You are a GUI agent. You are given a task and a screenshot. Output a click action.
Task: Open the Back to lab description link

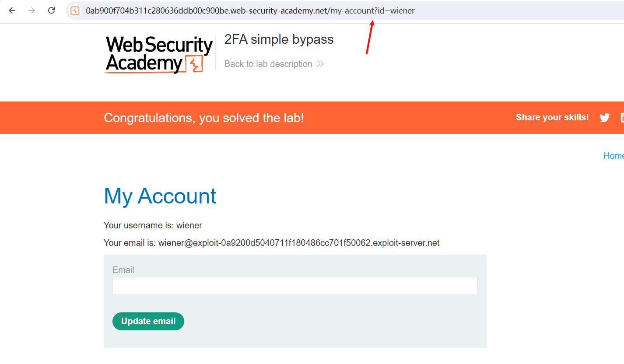[268, 64]
